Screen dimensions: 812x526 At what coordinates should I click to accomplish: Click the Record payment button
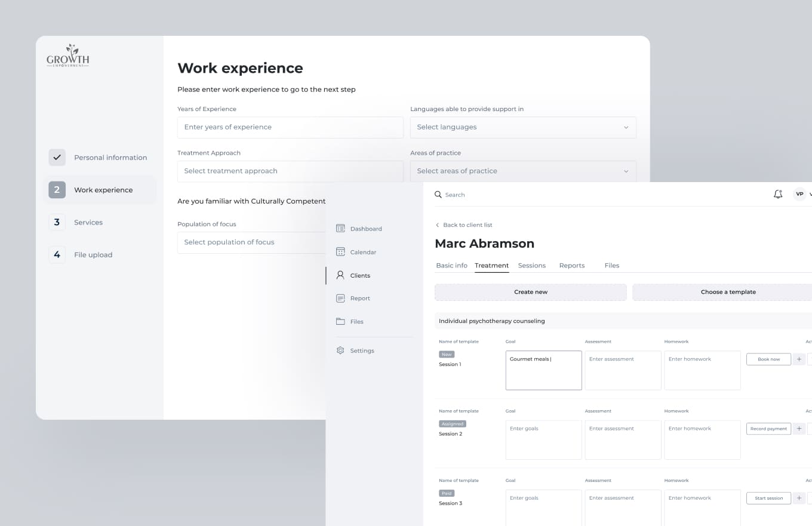point(768,429)
